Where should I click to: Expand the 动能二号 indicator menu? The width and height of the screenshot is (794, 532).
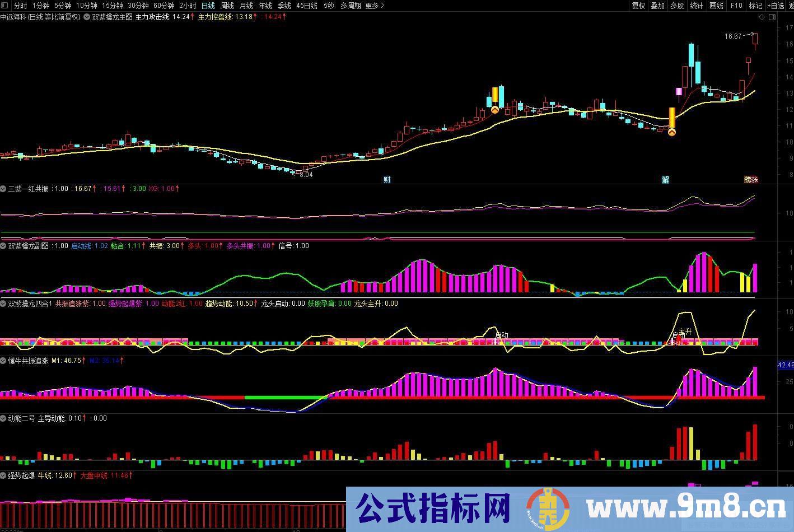pyautogui.click(x=3, y=418)
